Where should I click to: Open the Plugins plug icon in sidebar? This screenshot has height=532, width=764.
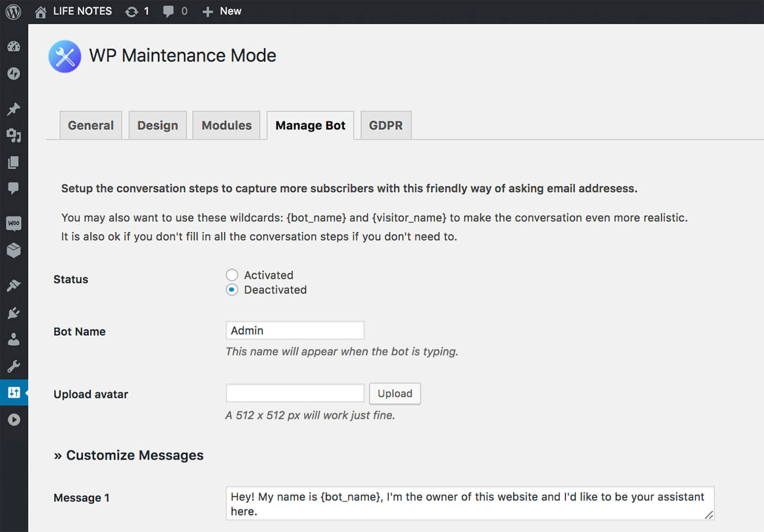(x=14, y=313)
